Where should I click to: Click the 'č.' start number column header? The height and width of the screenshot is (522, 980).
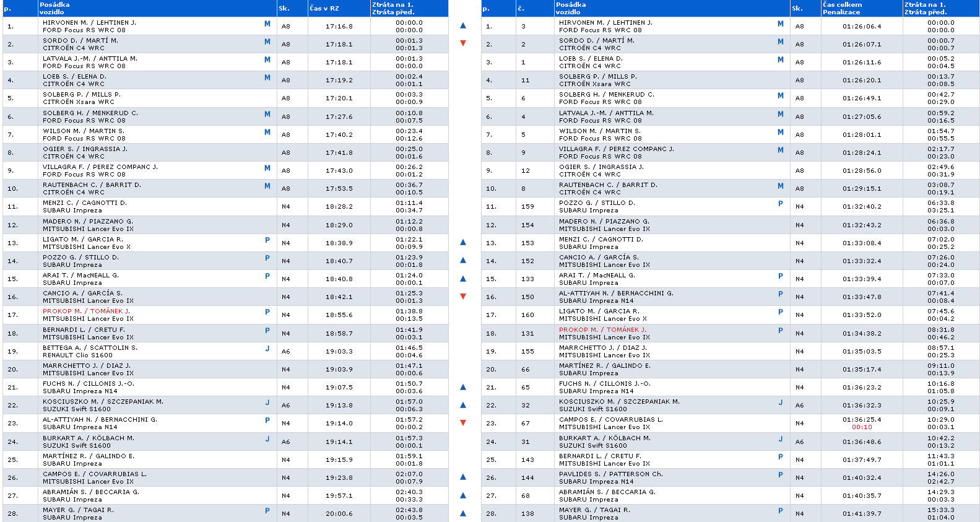tap(521, 9)
